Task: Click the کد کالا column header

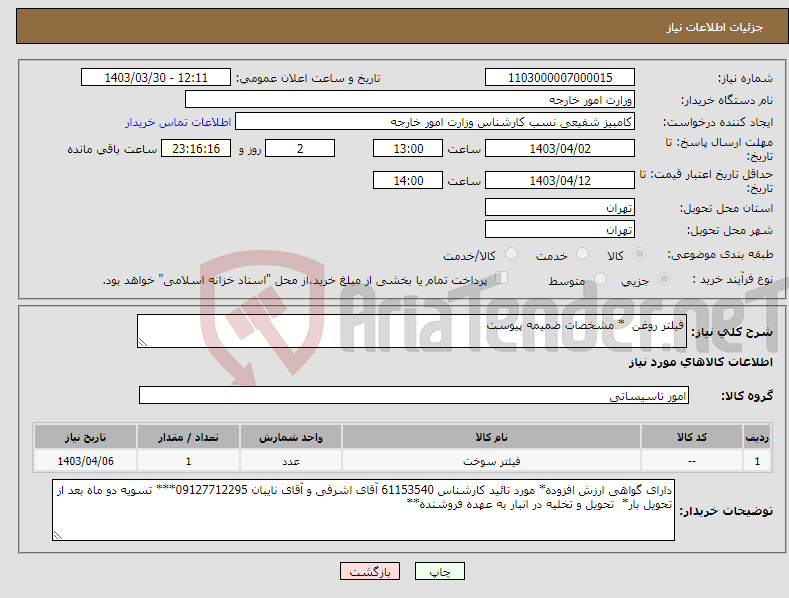Action: point(692,437)
